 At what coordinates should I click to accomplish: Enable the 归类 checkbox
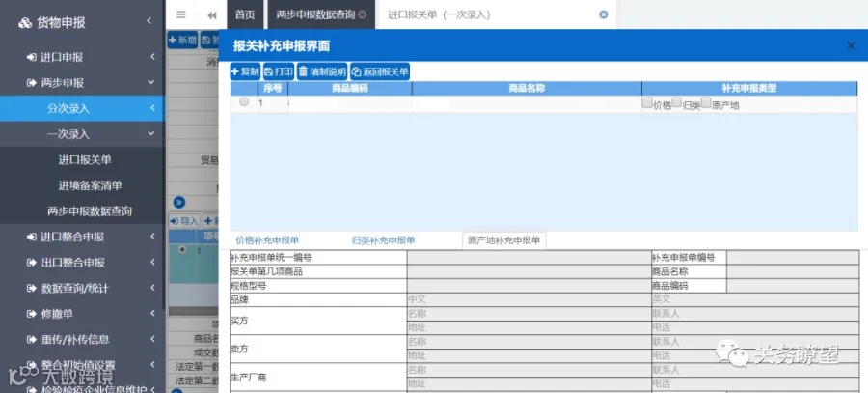pos(676,102)
